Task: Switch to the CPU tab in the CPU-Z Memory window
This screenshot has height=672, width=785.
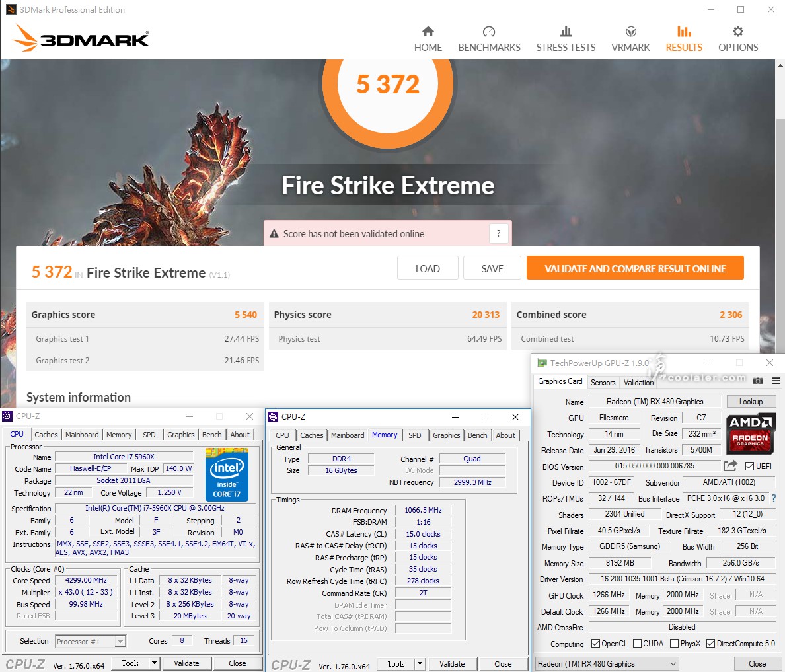Action: click(282, 435)
